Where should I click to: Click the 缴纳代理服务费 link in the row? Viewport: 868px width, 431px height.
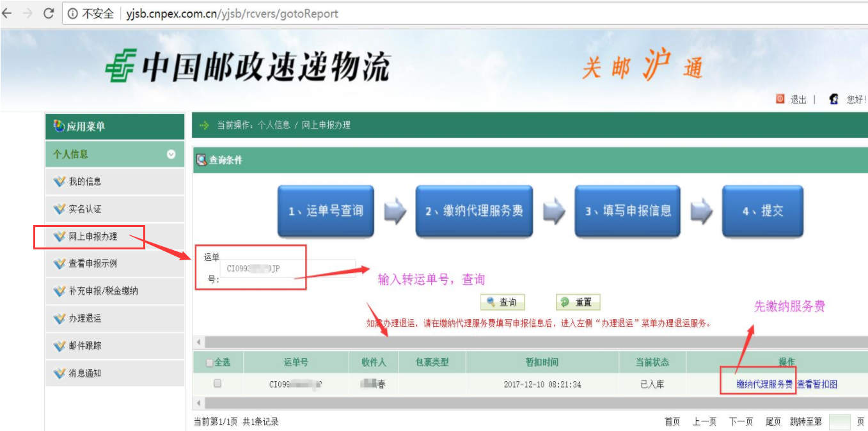click(764, 384)
